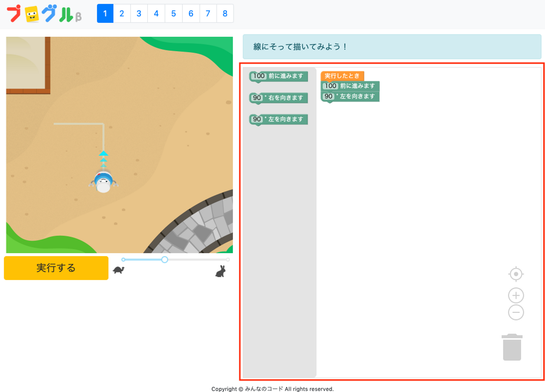Click the center workspace target icon
The width and height of the screenshot is (545, 392).
(516, 274)
